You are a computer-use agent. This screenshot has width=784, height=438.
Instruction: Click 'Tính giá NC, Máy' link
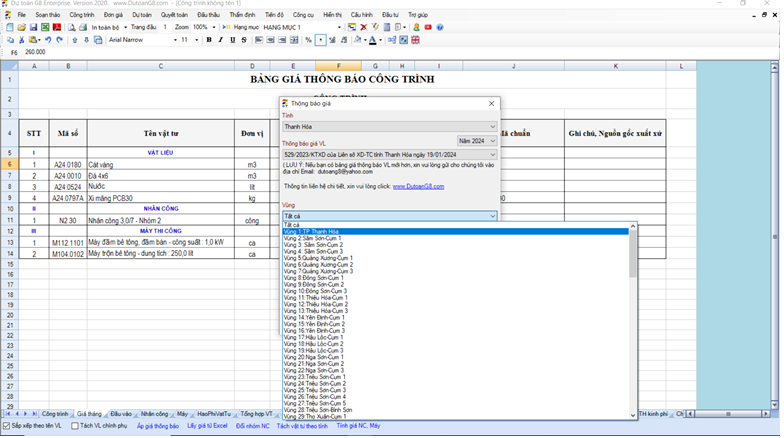pos(360,427)
